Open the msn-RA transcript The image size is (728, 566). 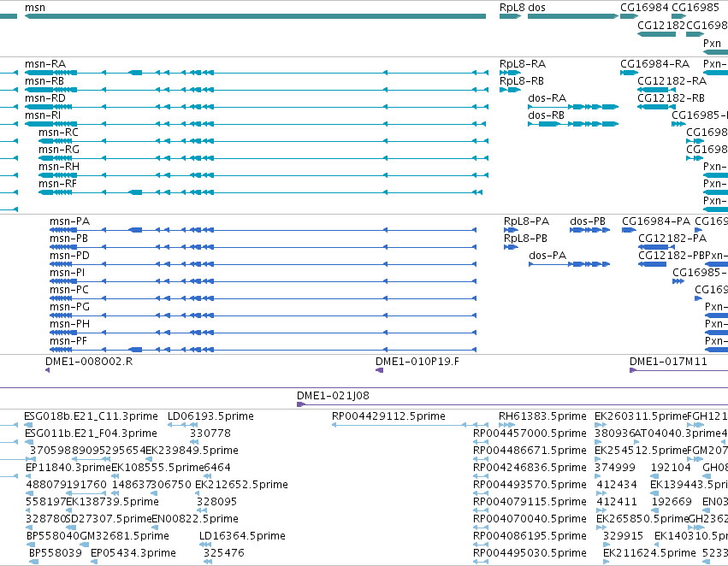click(x=257, y=73)
